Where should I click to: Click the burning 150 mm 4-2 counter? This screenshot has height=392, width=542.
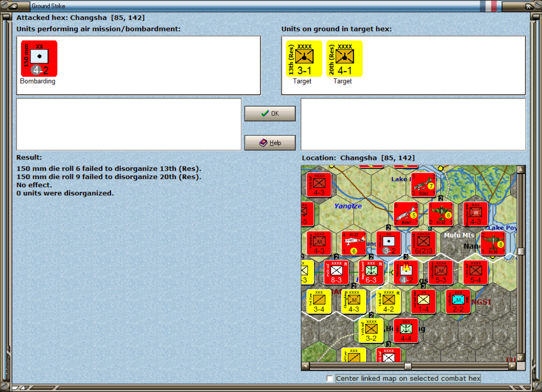[406, 272]
